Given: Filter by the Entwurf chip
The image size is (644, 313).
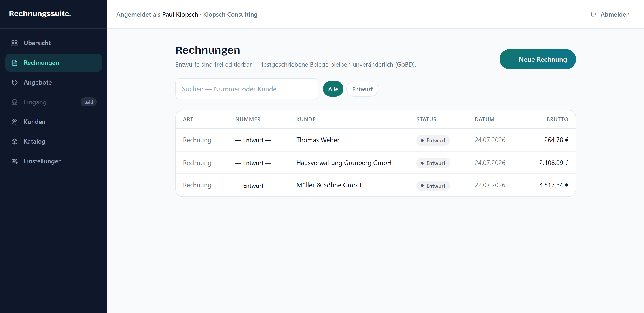Looking at the screenshot, I should point(362,89).
